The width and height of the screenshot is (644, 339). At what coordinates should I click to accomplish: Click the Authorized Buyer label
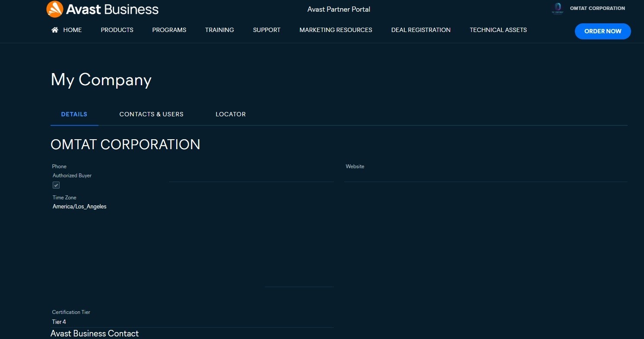coord(72,176)
